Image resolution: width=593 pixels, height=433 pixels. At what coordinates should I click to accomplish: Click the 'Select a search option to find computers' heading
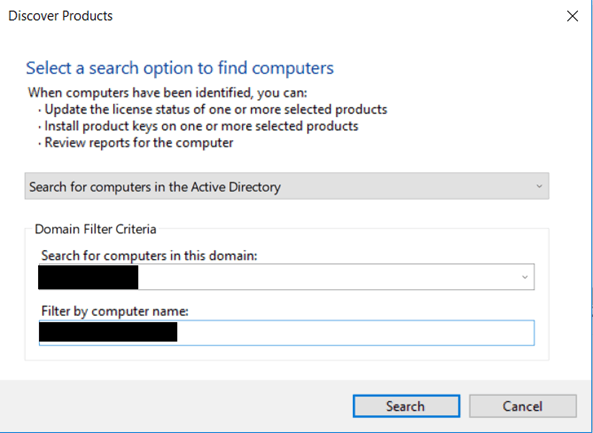(180, 68)
